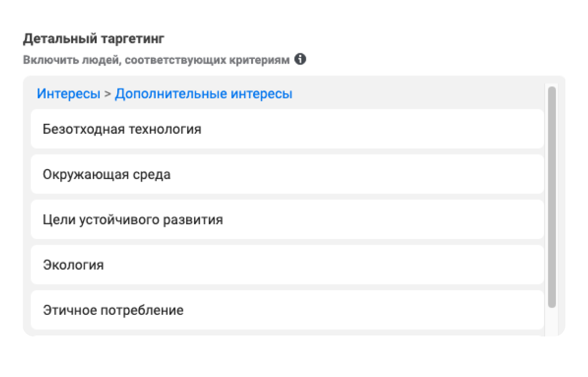Choose the ecology row above Этичное потребление
The image size is (588, 377).
pyautogui.click(x=287, y=265)
